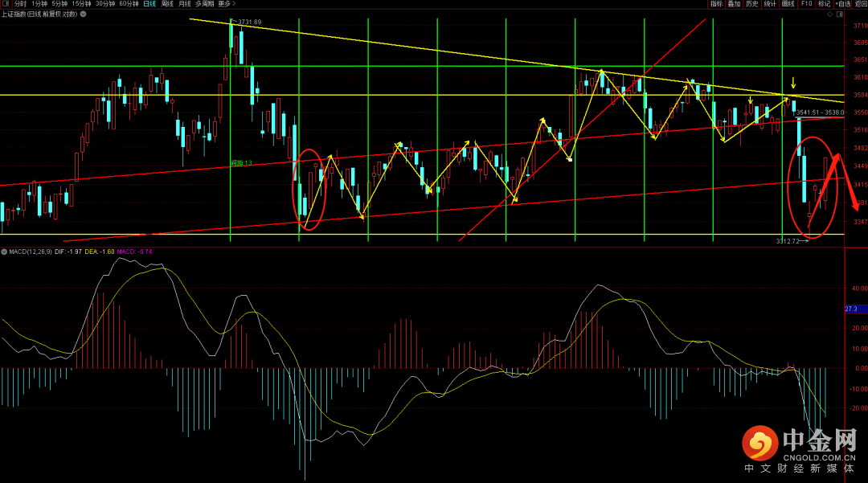The height and width of the screenshot is (483, 868).
Task: Click the blue 27.3 axis value marker
Action: 856,309
